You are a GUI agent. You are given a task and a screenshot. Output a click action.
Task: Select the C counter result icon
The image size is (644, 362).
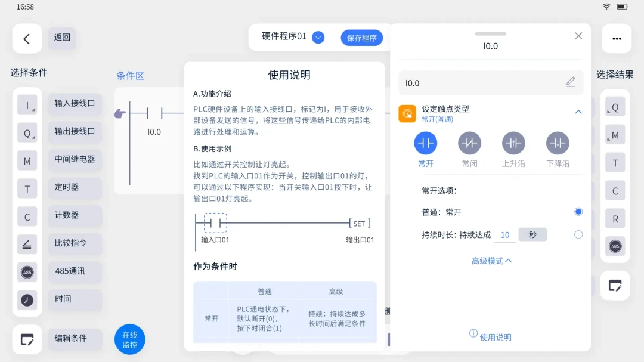coord(615,191)
